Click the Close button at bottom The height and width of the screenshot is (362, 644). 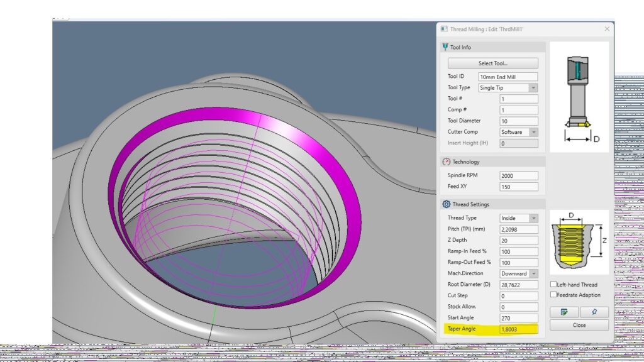(579, 325)
